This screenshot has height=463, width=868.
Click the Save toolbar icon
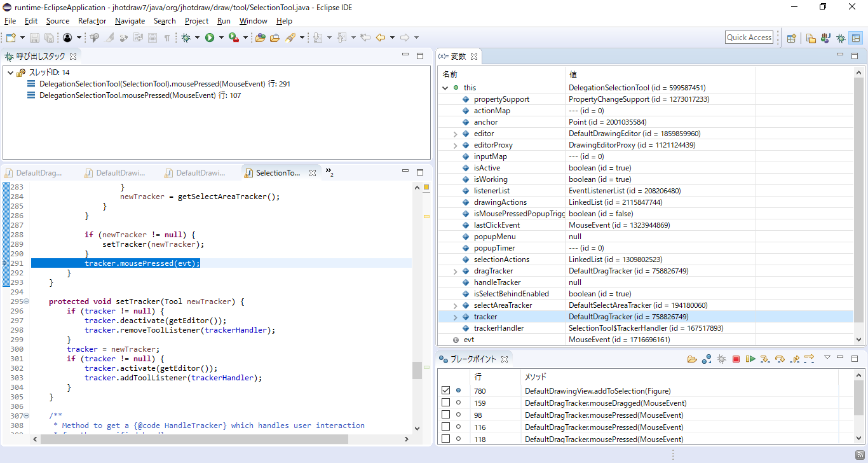tap(34, 38)
